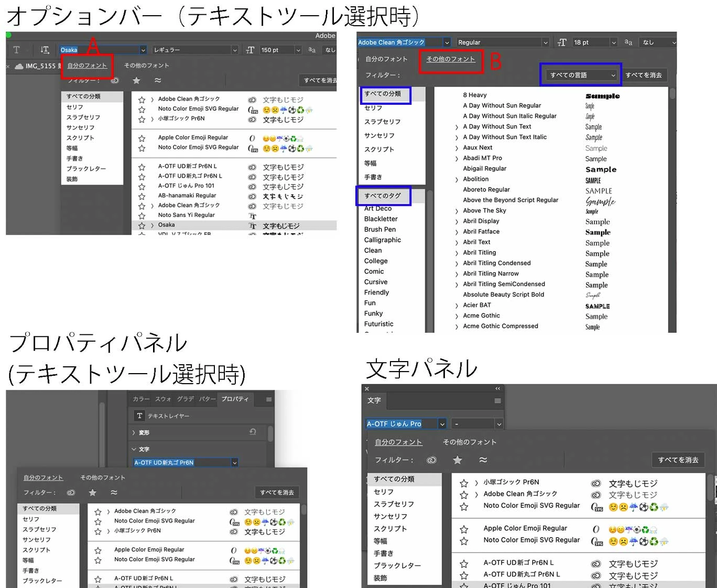
Task: Click 150 pt font size field
Action: pos(276,50)
